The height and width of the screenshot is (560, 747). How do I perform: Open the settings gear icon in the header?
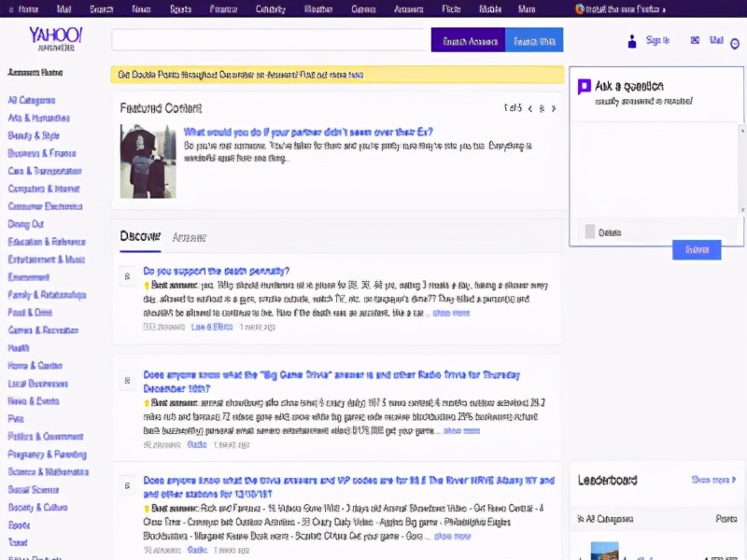[x=735, y=43]
